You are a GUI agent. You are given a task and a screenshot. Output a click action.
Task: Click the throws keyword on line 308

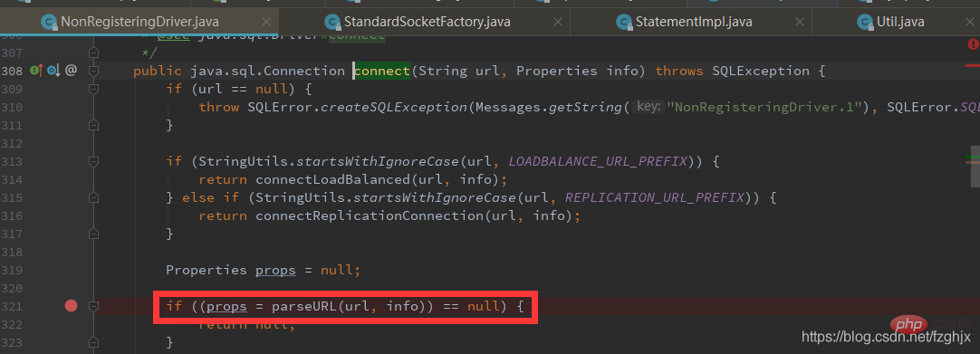pyautogui.click(x=678, y=71)
